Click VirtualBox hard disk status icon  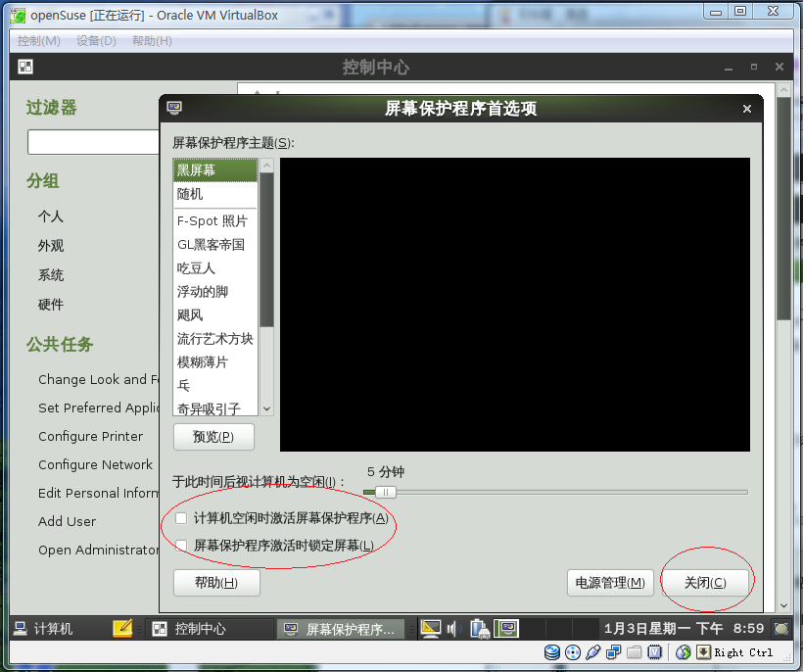point(552,652)
